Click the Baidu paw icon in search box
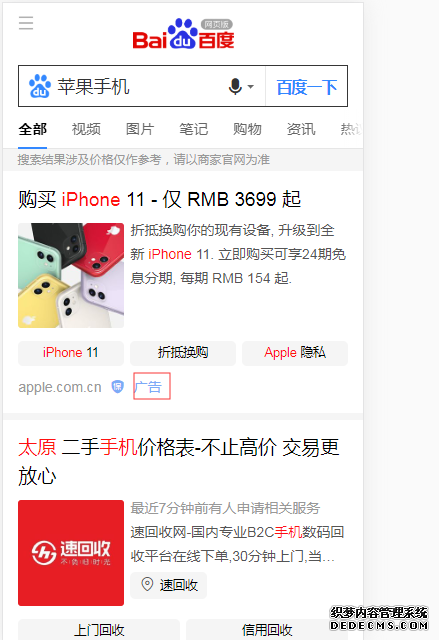 (x=40, y=86)
